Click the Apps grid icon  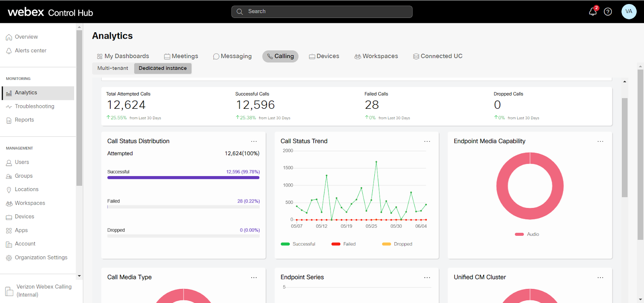(x=9, y=231)
